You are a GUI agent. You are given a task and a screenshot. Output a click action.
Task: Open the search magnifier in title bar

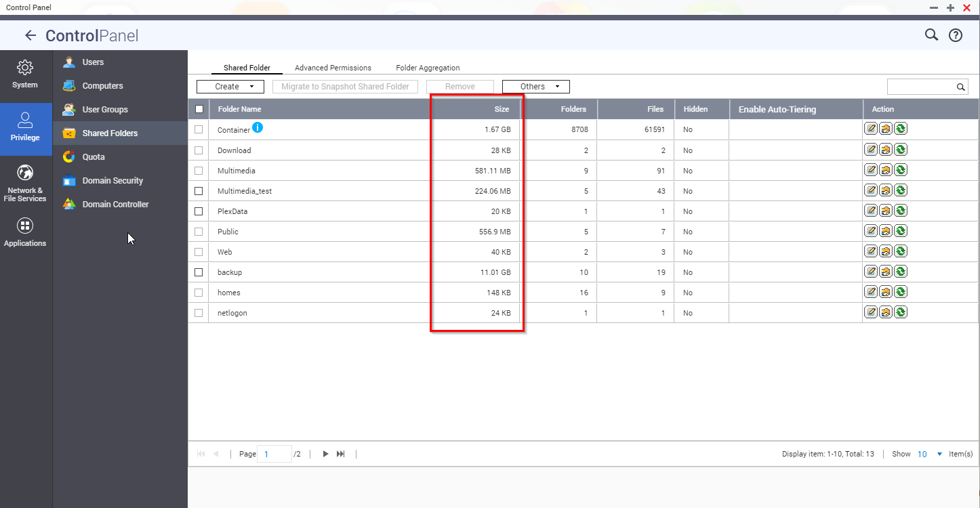point(931,35)
